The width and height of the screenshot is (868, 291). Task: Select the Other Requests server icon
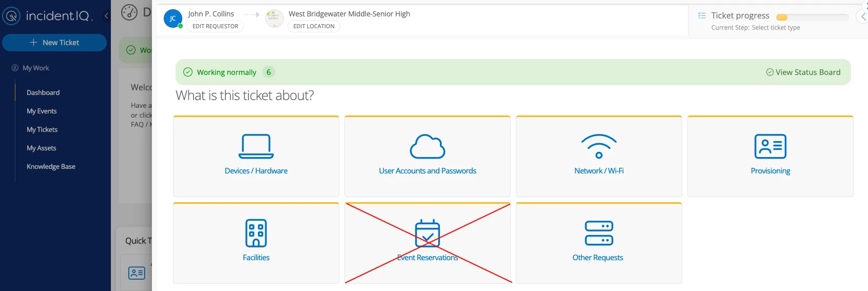coord(599,233)
